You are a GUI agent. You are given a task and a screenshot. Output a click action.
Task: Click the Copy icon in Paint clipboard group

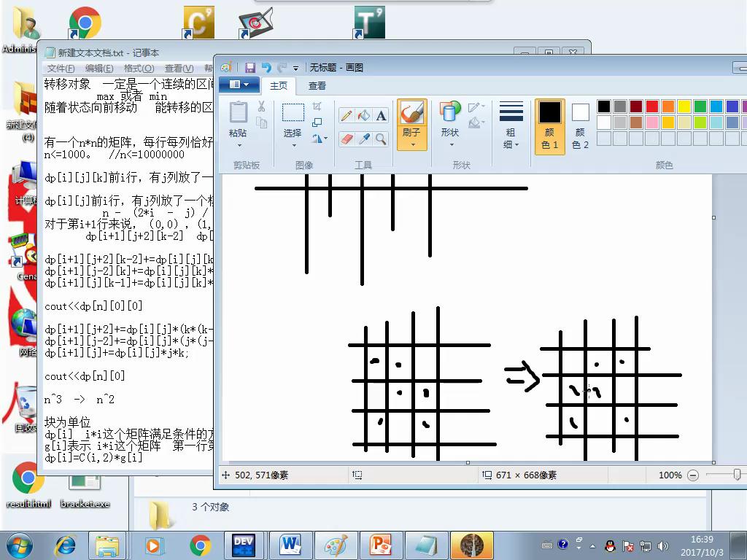tap(261, 122)
